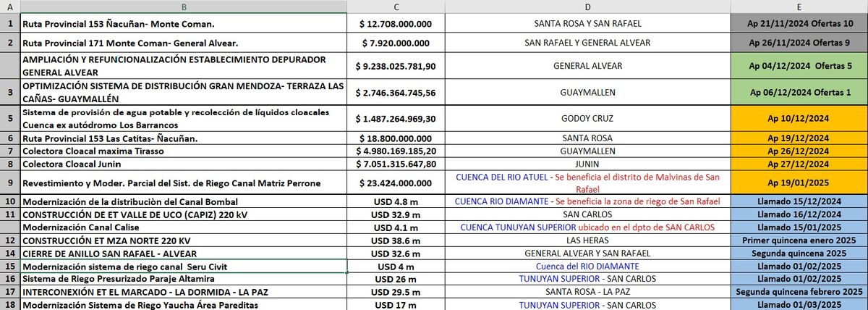
Task: Click 'Modernización Sistema de Riego Yaucha Área Pareditas'
Action: click(x=183, y=305)
